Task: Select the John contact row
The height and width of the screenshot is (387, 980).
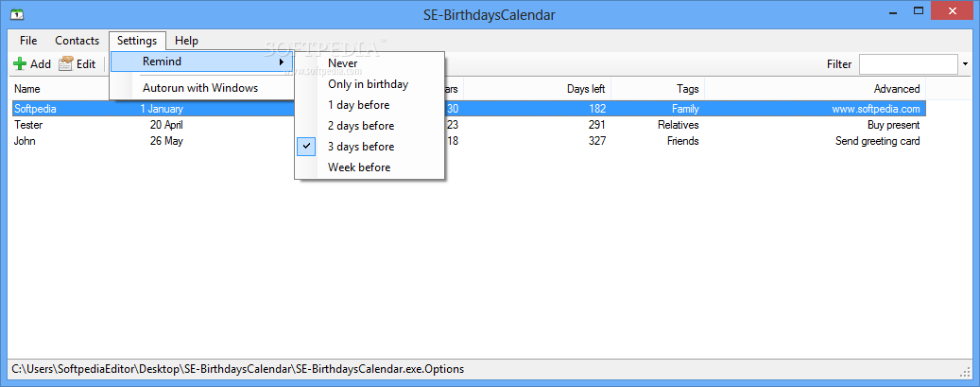Action: coord(469,141)
